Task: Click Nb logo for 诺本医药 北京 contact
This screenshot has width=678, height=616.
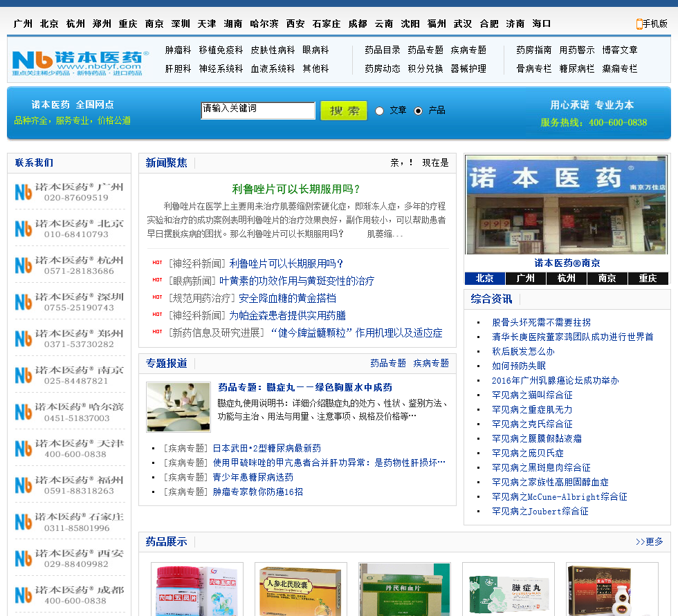Action: [x=24, y=229]
